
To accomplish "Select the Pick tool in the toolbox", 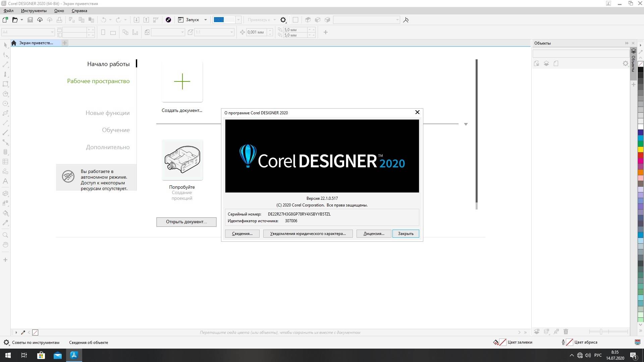I will [x=5, y=45].
